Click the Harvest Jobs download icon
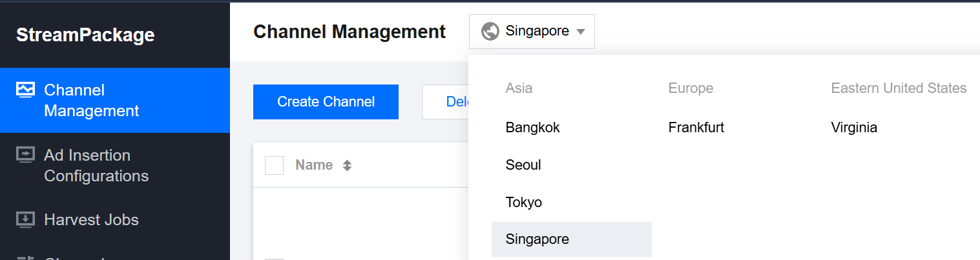980x260 pixels. tap(25, 219)
